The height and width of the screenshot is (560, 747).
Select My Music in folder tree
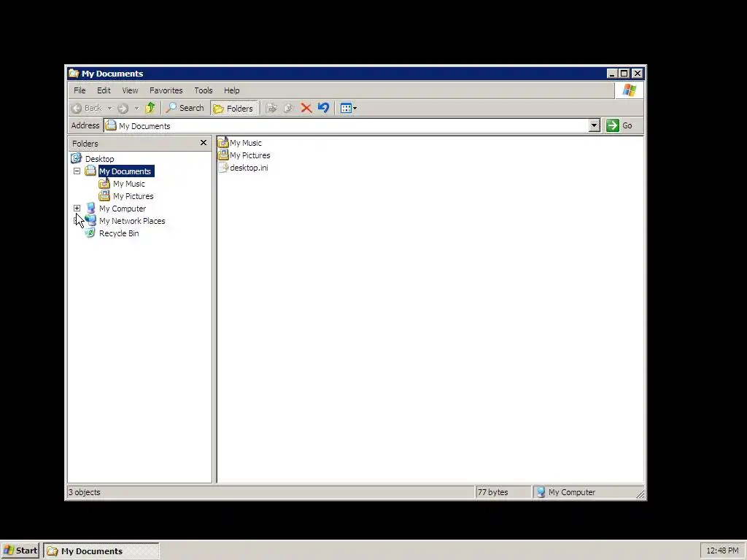click(x=128, y=184)
